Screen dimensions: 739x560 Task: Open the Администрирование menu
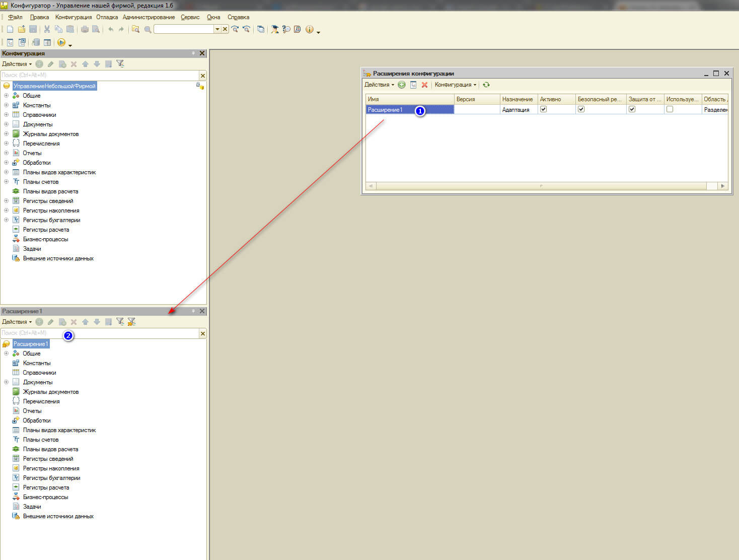[149, 17]
